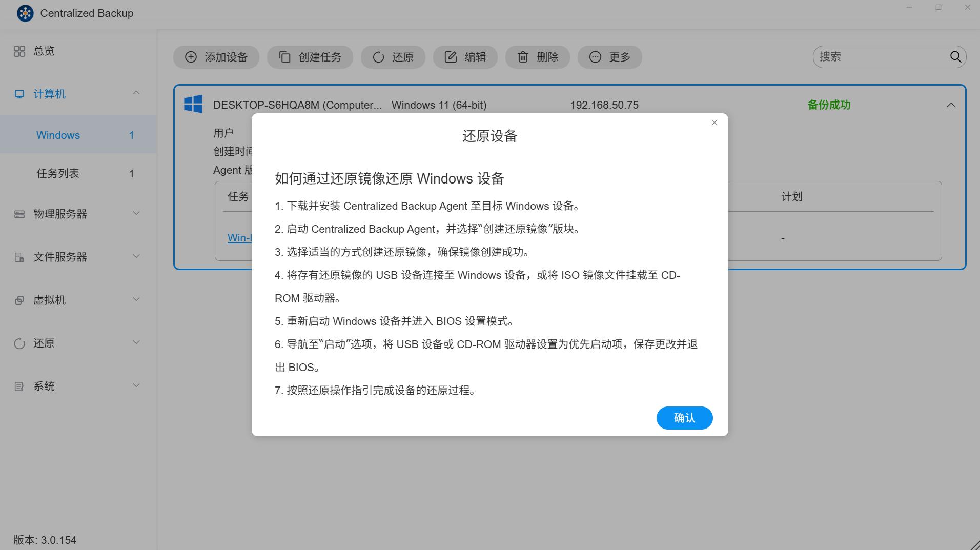Open the 文件服务器 menu label
The image size is (980, 550).
click(60, 257)
